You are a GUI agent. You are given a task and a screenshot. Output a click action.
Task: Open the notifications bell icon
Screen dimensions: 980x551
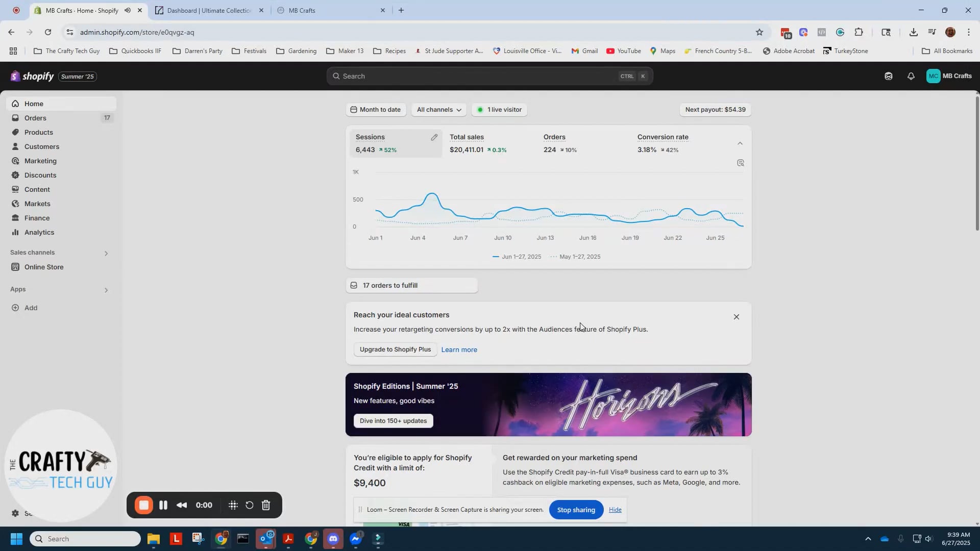coord(911,76)
